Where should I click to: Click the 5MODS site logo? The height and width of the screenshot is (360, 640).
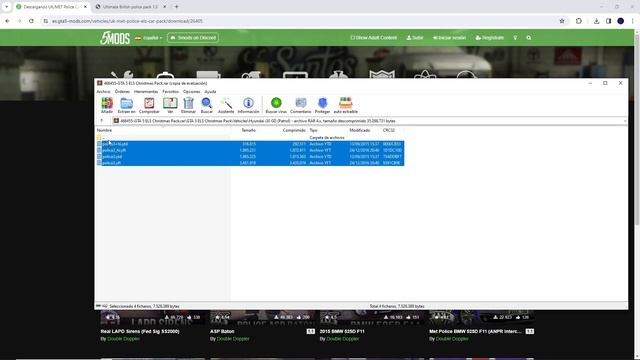(x=115, y=38)
